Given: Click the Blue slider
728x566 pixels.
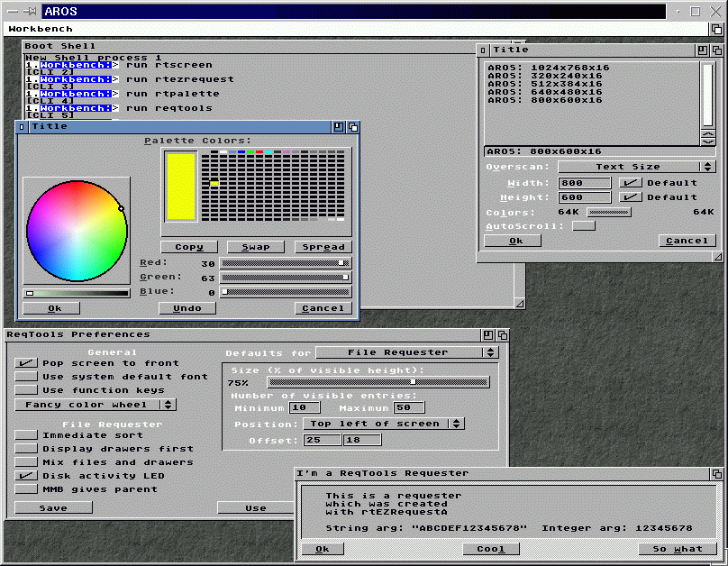Looking at the screenshot, I should (286, 292).
